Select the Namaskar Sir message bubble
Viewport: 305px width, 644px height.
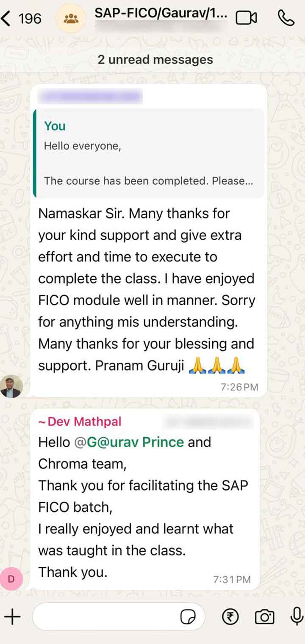tap(149, 241)
